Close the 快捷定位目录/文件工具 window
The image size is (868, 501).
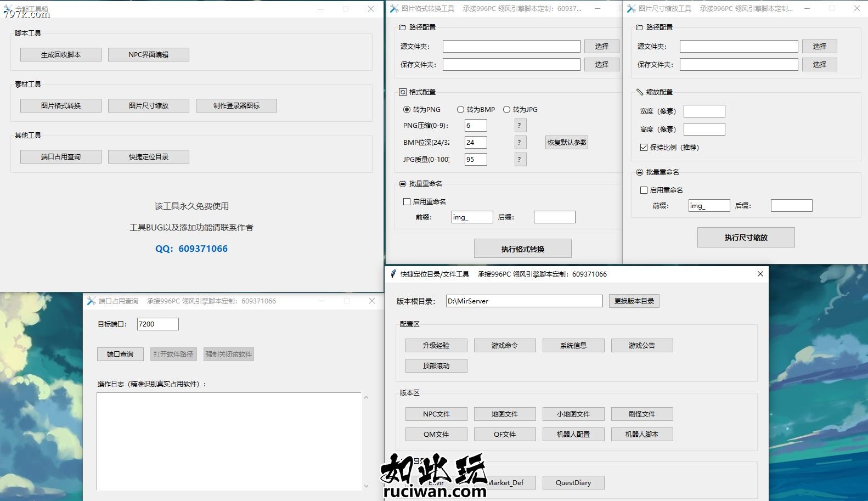click(760, 274)
